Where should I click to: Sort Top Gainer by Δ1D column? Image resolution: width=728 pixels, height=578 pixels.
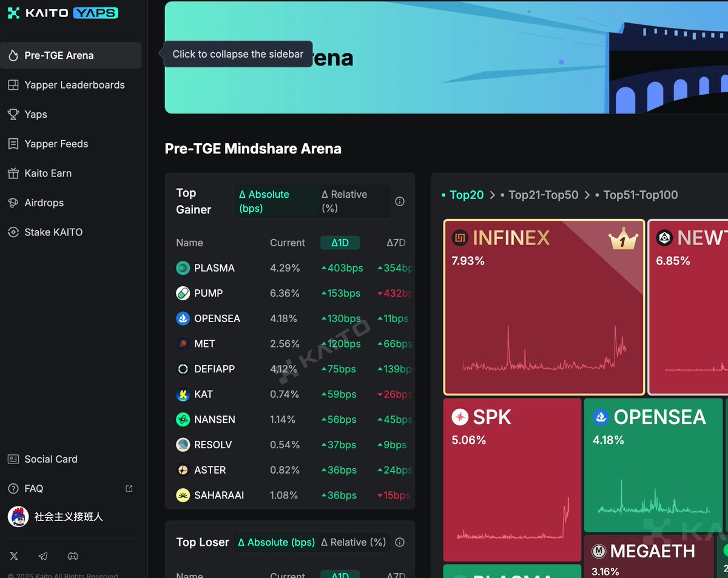pos(340,243)
